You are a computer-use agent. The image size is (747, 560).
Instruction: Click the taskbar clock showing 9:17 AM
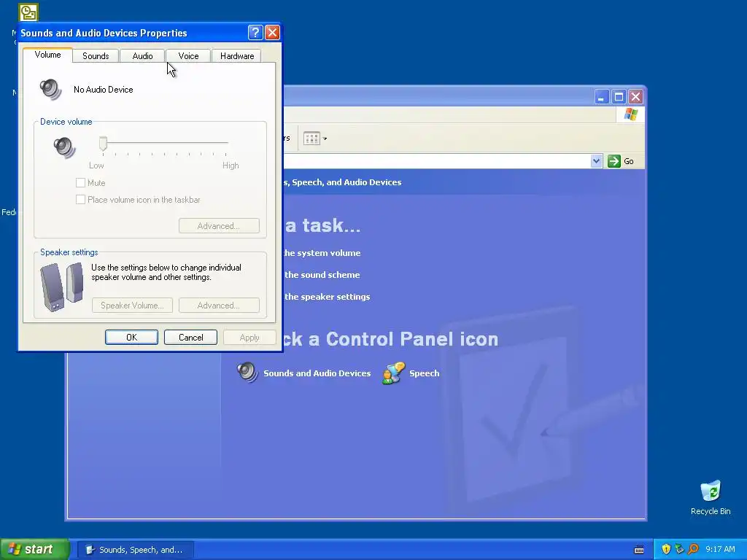[720, 549]
